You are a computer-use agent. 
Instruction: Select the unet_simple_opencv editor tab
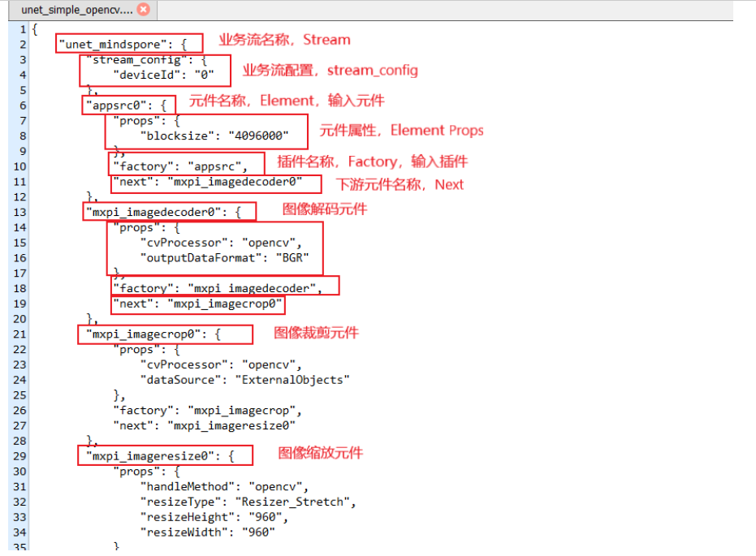click(83, 10)
